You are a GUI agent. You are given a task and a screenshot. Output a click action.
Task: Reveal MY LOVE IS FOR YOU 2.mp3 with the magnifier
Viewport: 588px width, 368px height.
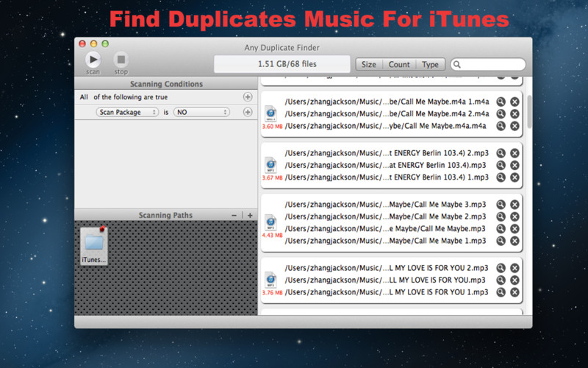(x=501, y=268)
